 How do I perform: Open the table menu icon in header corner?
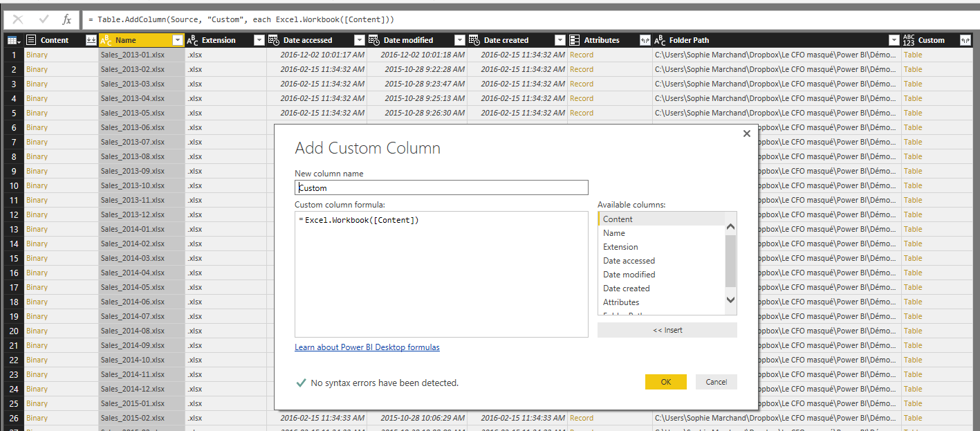pyautogui.click(x=14, y=40)
